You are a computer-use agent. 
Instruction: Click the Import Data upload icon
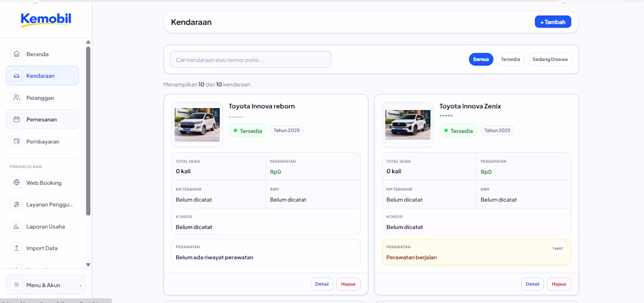point(16,248)
